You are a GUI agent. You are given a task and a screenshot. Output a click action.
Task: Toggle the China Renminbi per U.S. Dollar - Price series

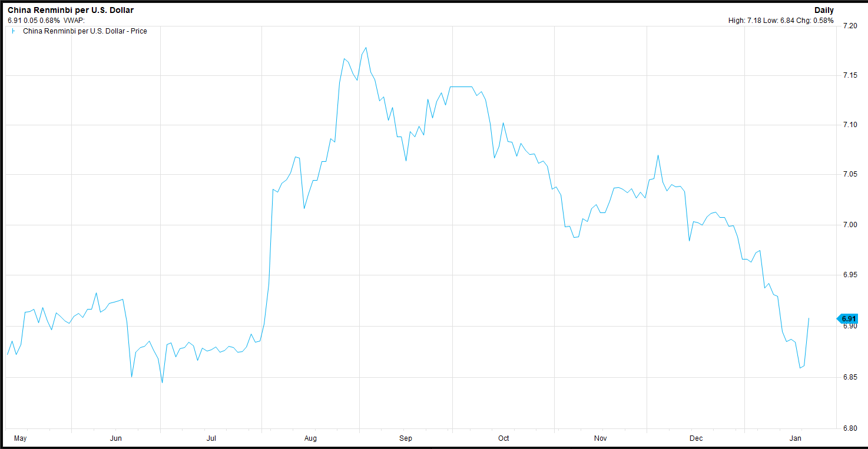pos(85,30)
